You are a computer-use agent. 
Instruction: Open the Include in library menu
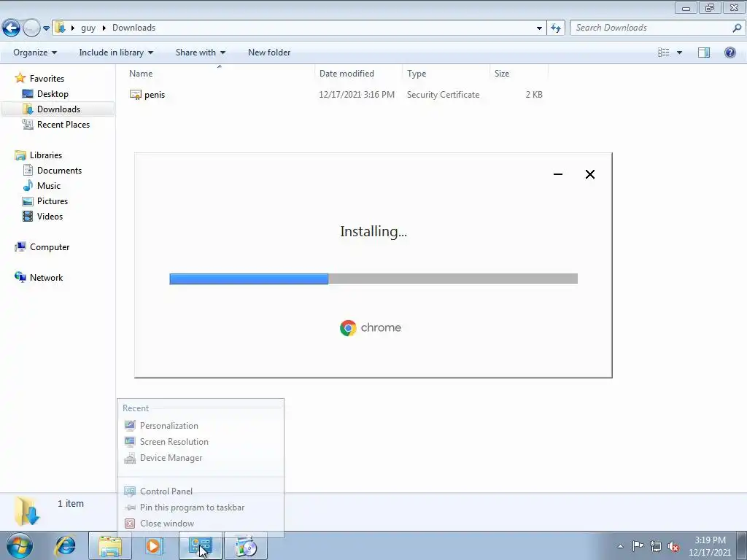(116, 52)
